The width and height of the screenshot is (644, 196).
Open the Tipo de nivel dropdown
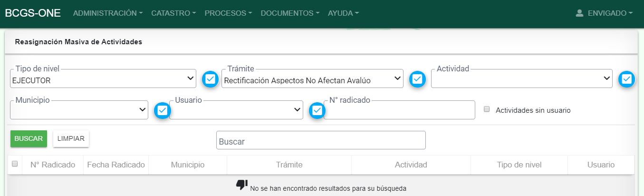103,79
